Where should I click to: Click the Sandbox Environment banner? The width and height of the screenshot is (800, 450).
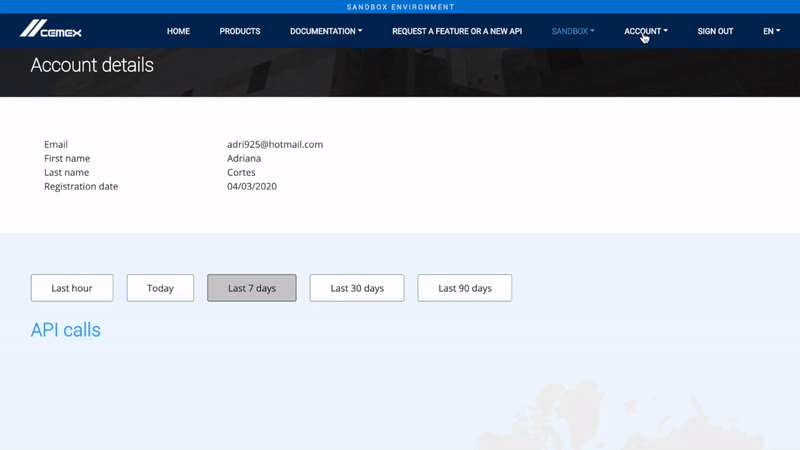pyautogui.click(x=400, y=7)
